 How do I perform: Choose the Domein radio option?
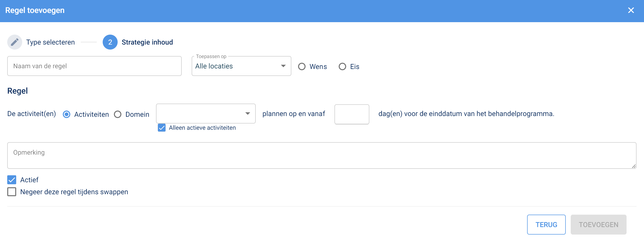(118, 114)
